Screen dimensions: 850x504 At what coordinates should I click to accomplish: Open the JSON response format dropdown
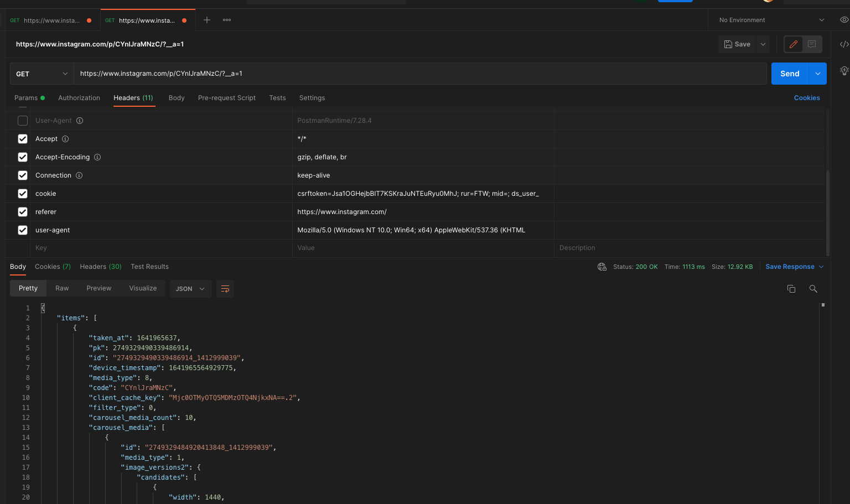point(190,288)
